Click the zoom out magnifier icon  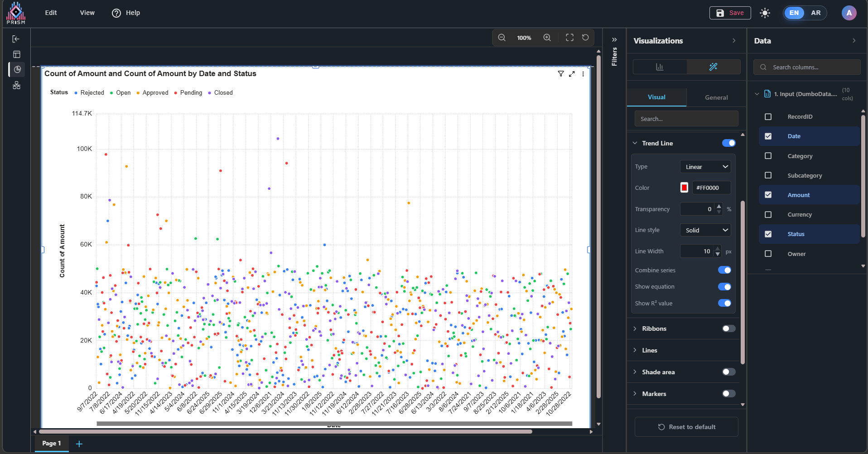[502, 38]
